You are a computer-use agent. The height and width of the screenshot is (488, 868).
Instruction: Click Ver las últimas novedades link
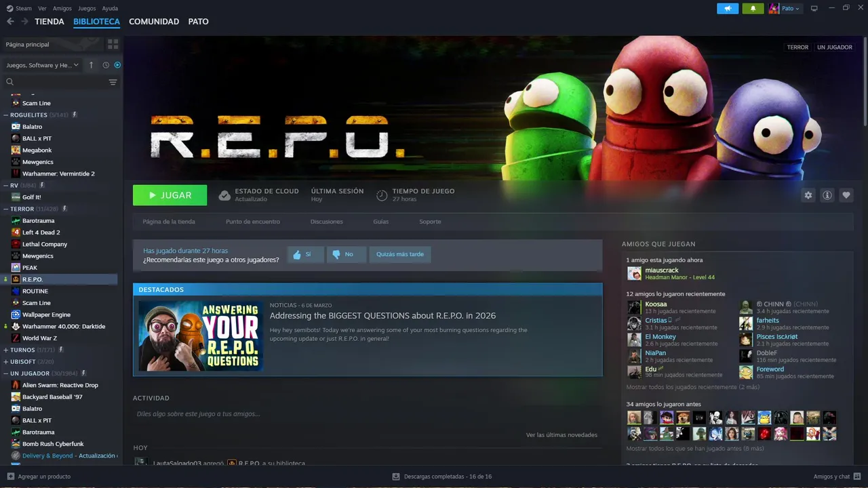coord(561,434)
